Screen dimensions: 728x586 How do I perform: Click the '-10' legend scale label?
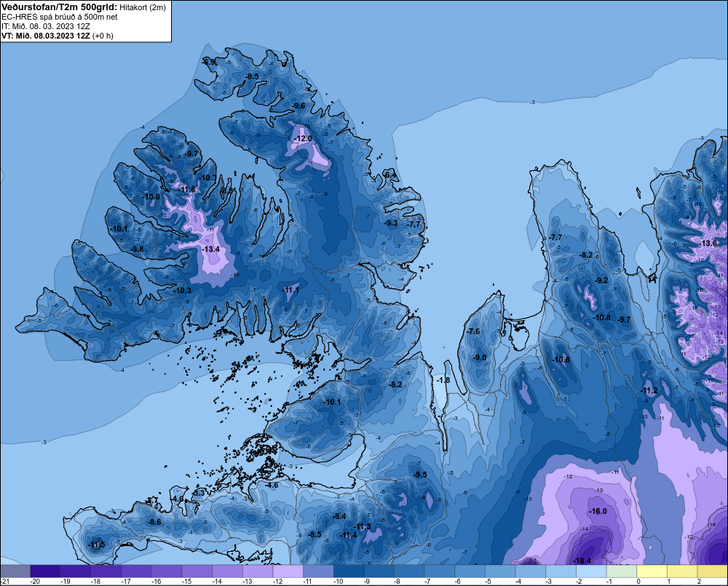tap(338, 582)
